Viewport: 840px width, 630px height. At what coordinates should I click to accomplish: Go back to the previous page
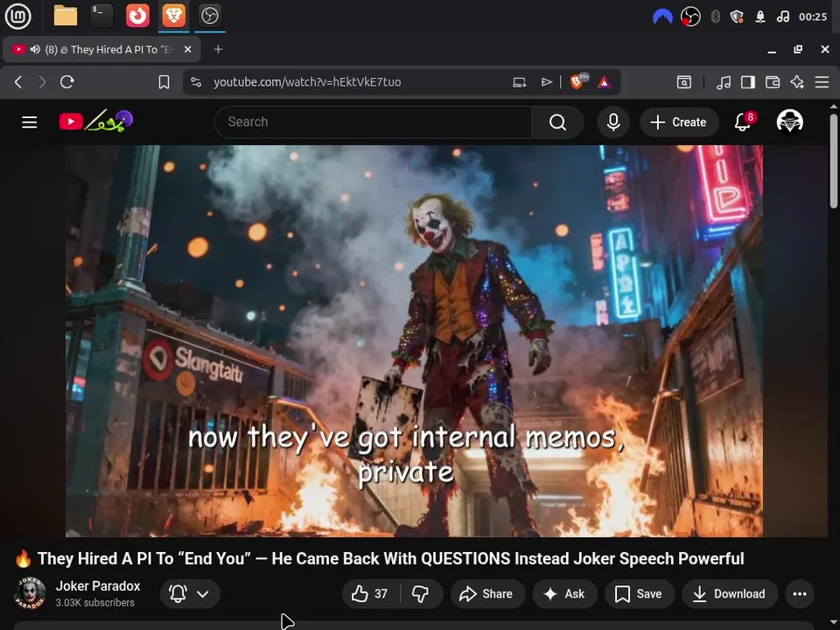coord(18,82)
